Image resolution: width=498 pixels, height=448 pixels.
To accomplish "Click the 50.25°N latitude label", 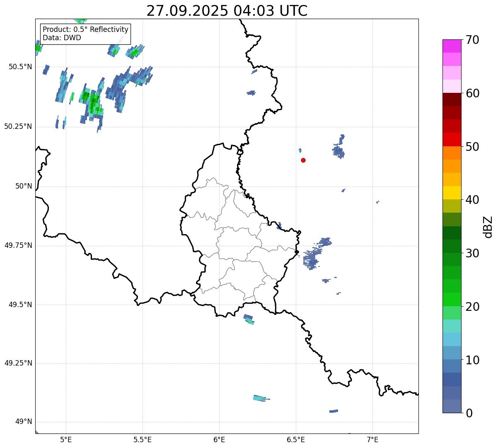I will [18, 126].
